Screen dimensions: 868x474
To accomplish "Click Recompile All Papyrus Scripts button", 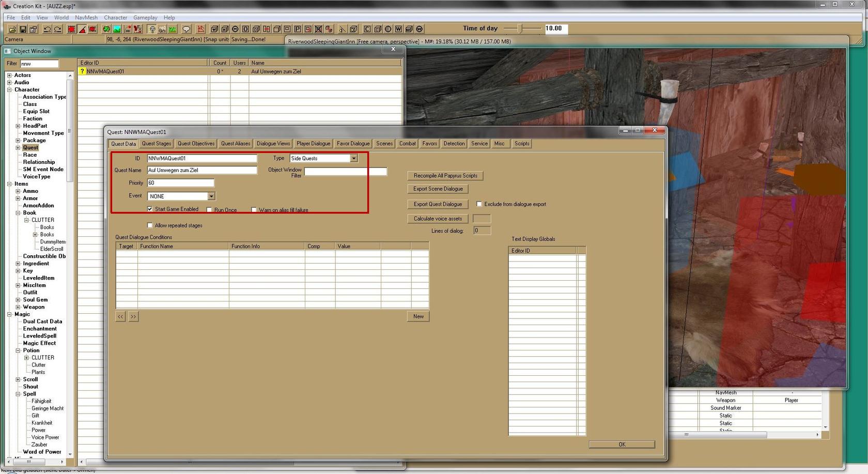I will pos(445,176).
